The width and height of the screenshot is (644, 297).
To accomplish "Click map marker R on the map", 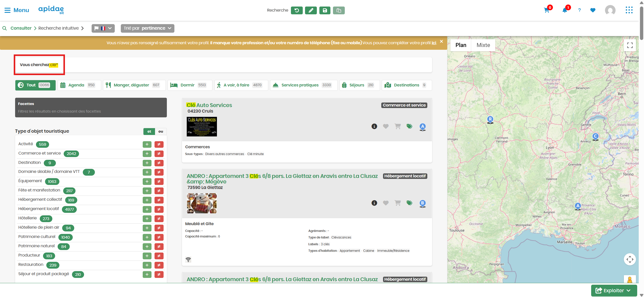I will (x=490, y=120).
